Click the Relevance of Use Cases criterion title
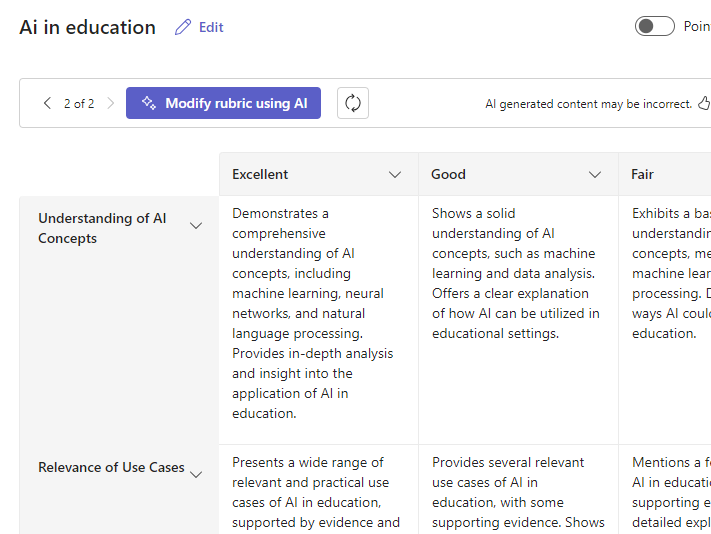Screen dimensions: 711x534 (x=111, y=467)
